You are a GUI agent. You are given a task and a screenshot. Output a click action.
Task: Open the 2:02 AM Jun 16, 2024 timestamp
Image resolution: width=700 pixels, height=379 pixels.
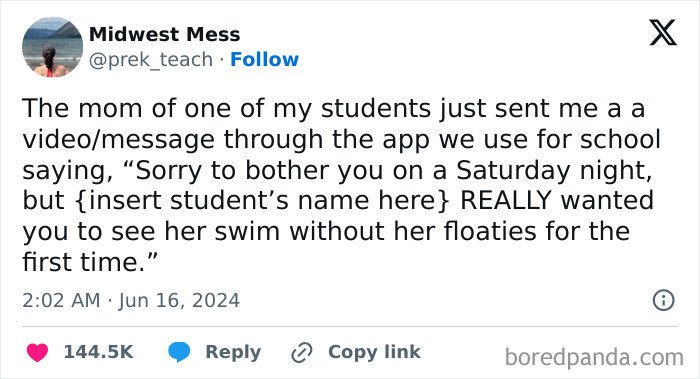pos(131,300)
